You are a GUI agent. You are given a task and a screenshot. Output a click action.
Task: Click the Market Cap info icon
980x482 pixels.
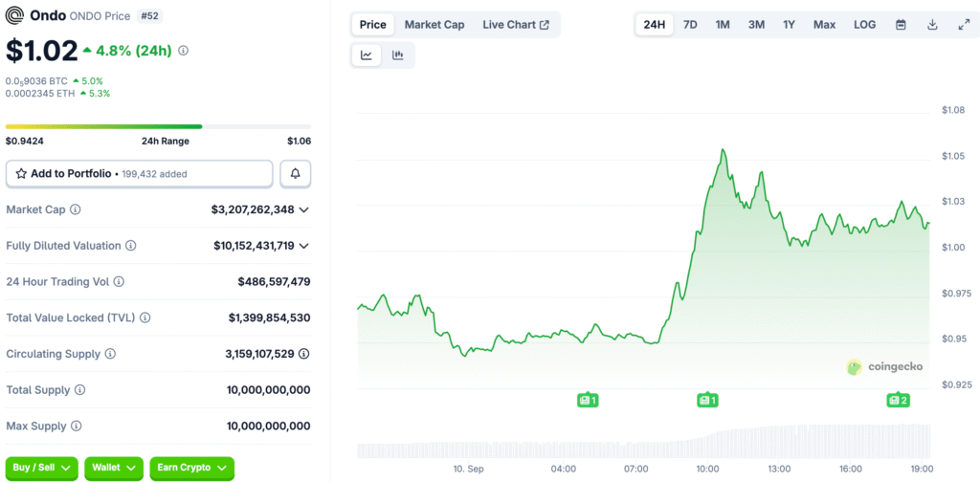75,209
